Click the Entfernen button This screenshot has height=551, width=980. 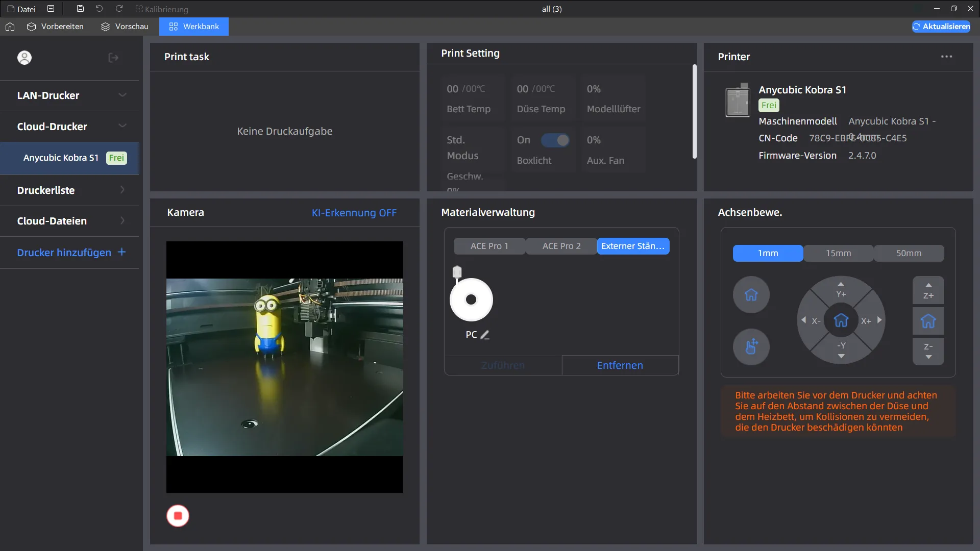point(620,365)
